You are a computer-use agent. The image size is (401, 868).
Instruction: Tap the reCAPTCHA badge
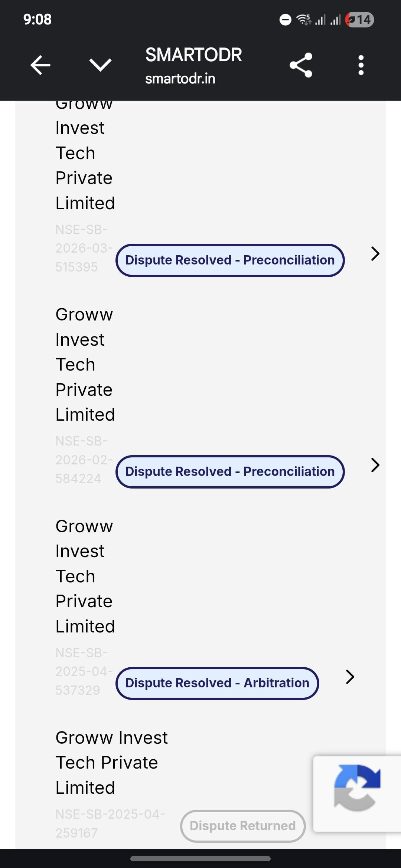(357, 794)
